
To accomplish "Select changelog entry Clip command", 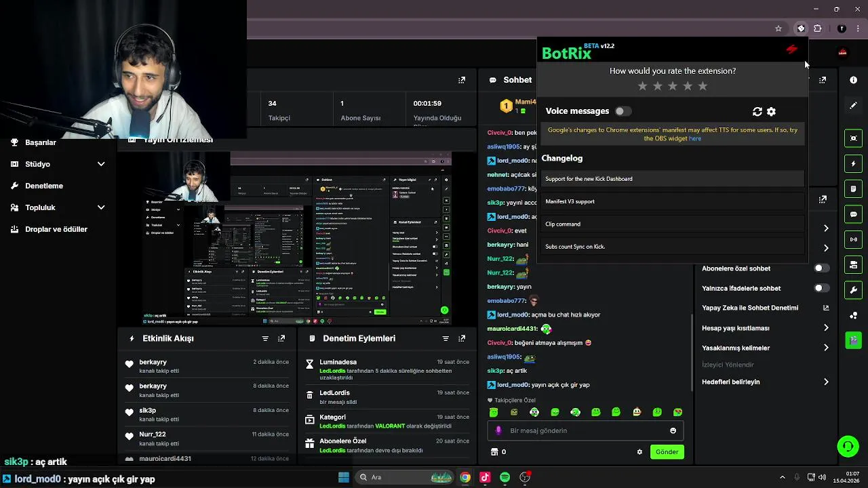I will pos(672,224).
